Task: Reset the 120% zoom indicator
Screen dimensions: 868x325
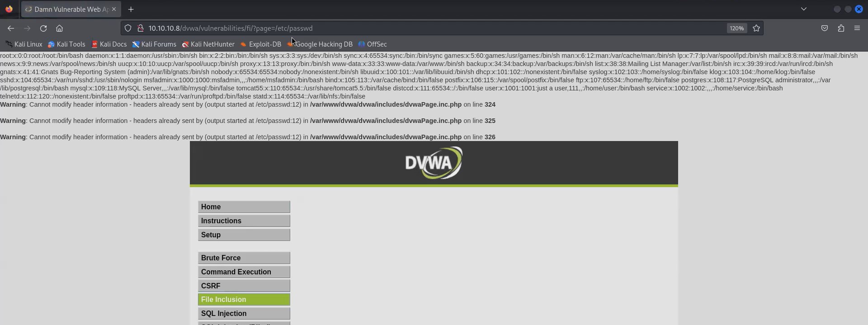Action: 736,28
